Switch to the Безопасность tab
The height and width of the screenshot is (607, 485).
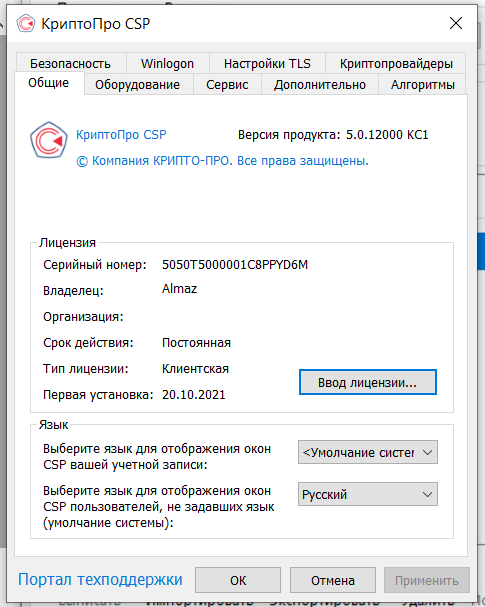pyautogui.click(x=70, y=63)
